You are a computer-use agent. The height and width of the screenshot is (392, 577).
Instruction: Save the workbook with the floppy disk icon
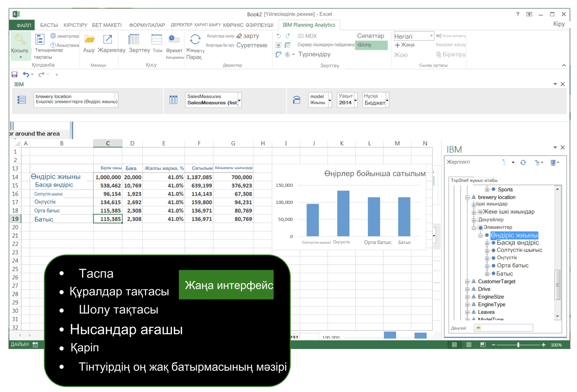(x=14, y=74)
